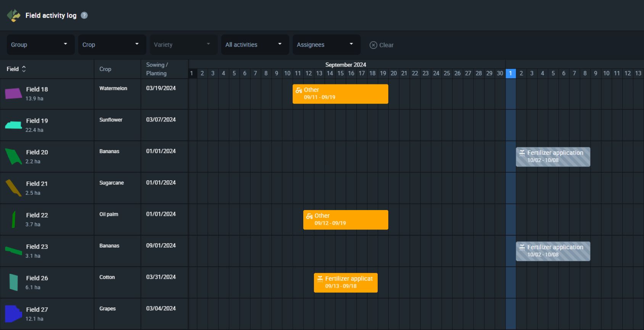644x330 pixels.
Task: Click tractor icon on Field 18 Other task
Action: point(299,90)
